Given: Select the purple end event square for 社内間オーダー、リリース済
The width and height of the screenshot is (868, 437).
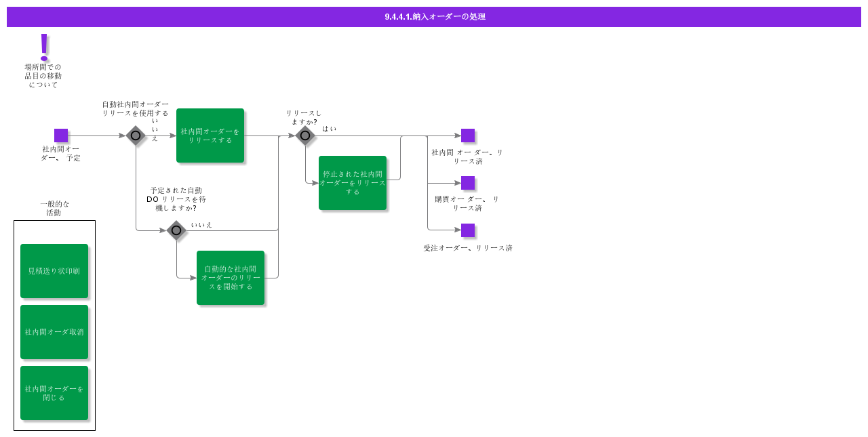Looking at the screenshot, I should coord(468,136).
